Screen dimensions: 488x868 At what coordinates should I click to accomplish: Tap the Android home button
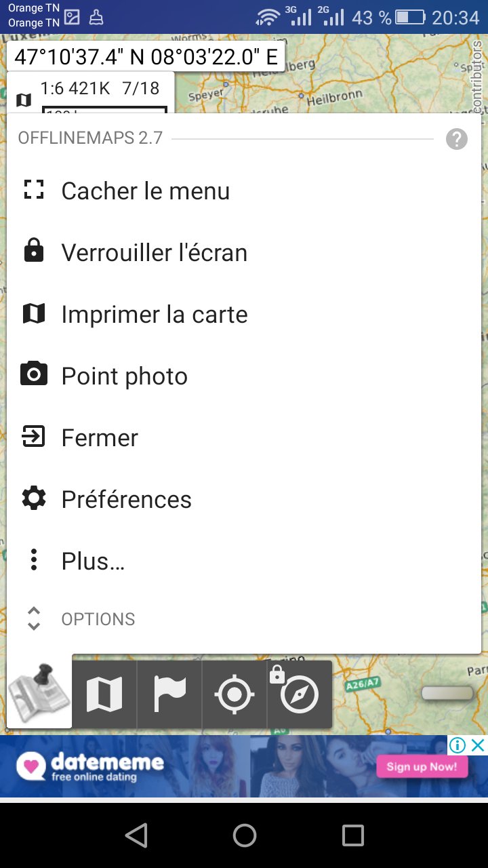coord(244,835)
